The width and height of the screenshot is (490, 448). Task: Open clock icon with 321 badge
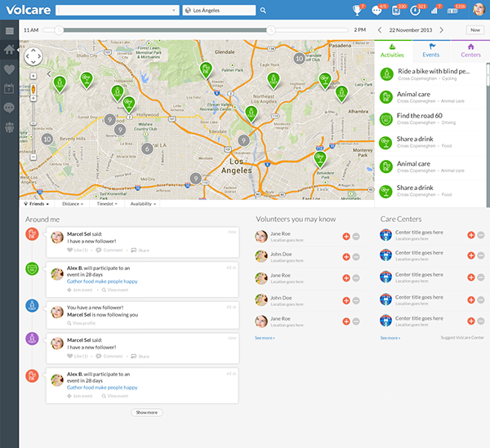click(415, 11)
